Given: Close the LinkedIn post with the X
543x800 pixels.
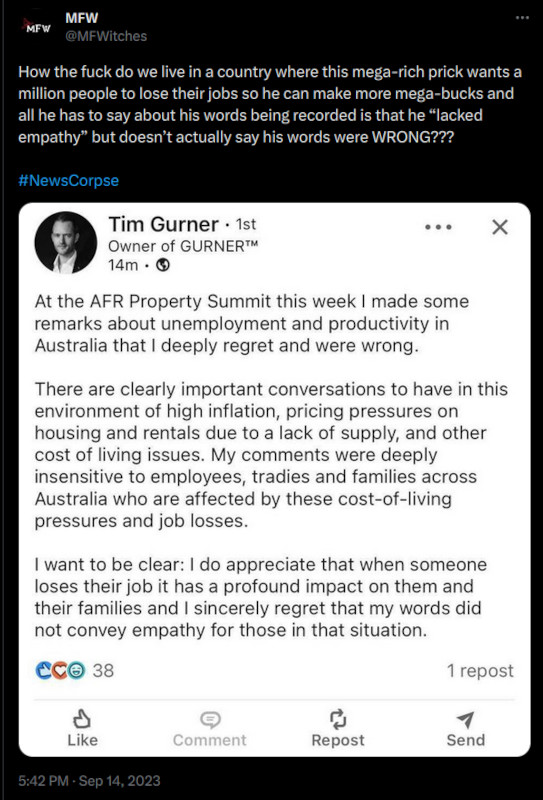Looking at the screenshot, I should point(500,227).
